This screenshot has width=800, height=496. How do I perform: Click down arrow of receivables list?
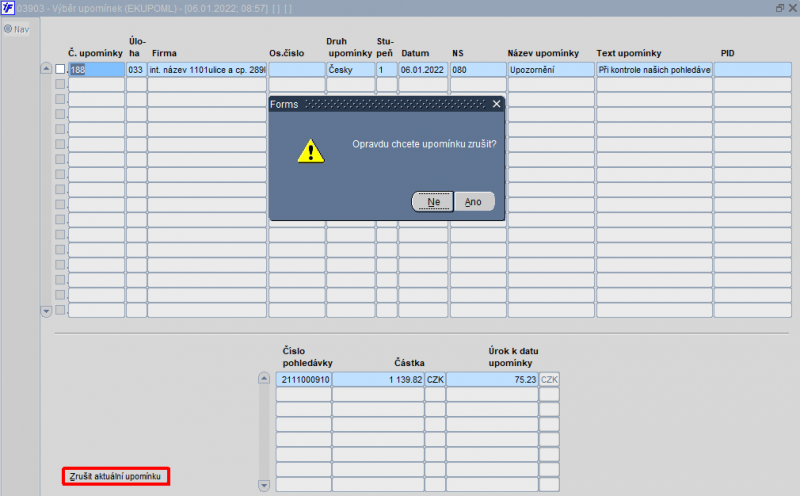(x=264, y=485)
